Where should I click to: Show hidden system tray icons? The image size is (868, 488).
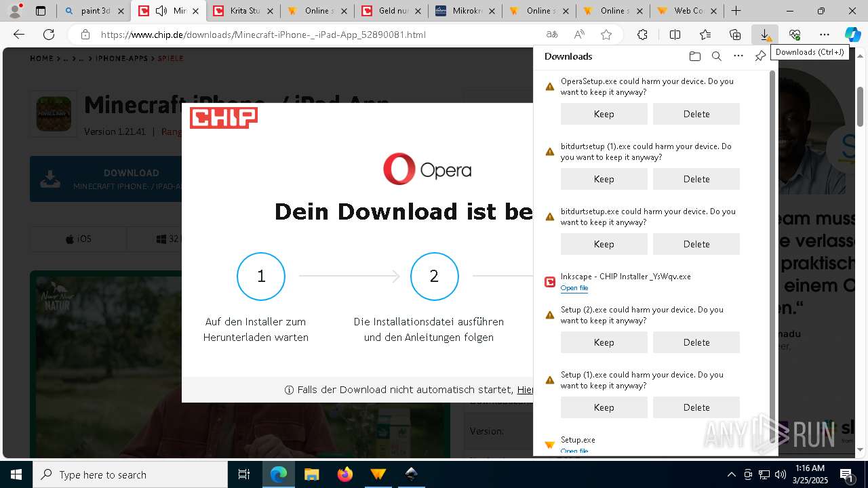[x=731, y=474]
